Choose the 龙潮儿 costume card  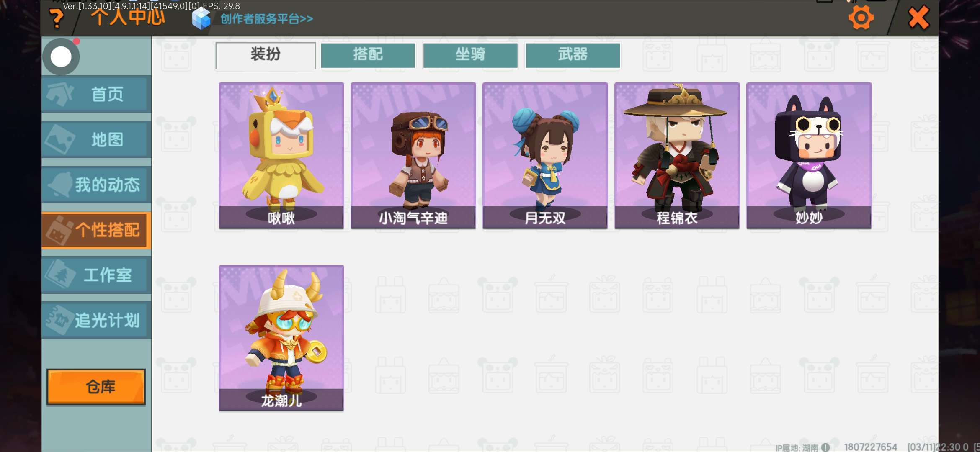(x=281, y=338)
